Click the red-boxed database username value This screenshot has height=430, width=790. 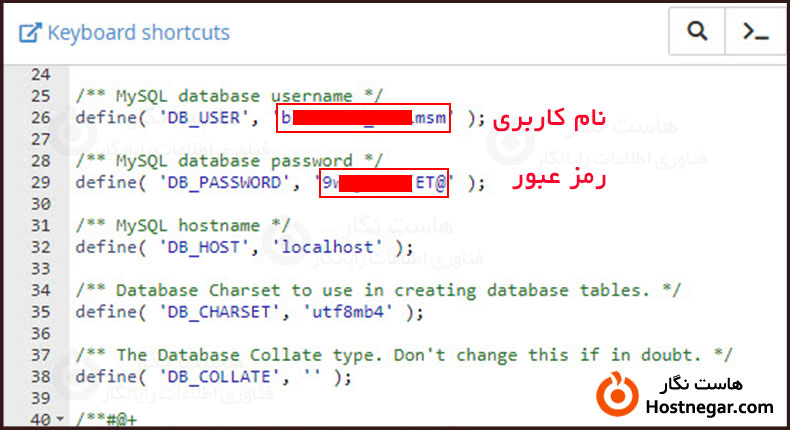[363, 119]
